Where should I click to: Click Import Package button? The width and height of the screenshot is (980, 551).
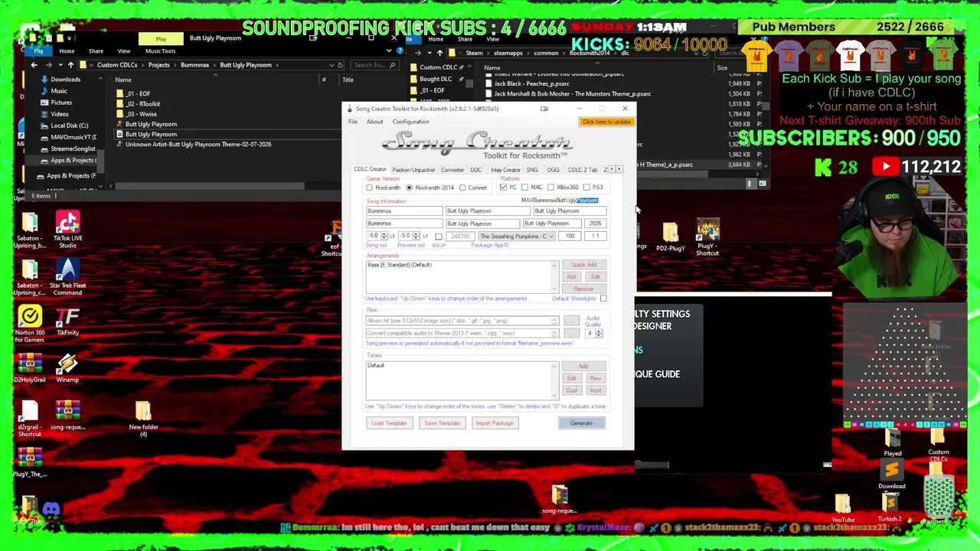(x=495, y=423)
